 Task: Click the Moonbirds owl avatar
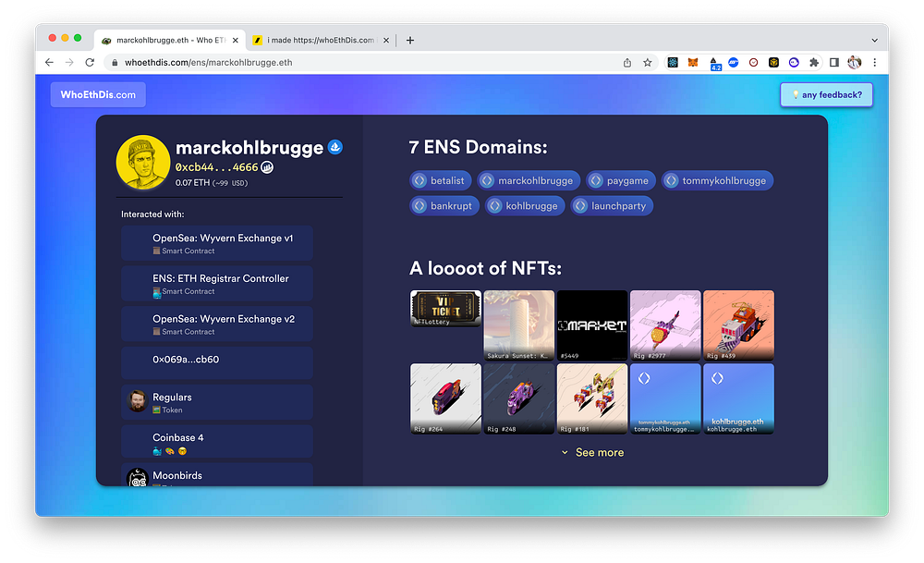[x=138, y=478]
